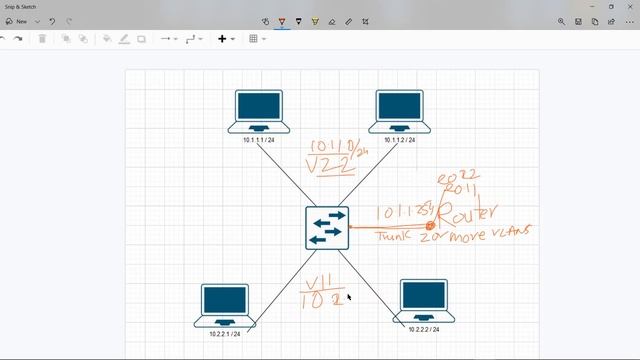Select the ballpoint pen tool

[x=282, y=22]
